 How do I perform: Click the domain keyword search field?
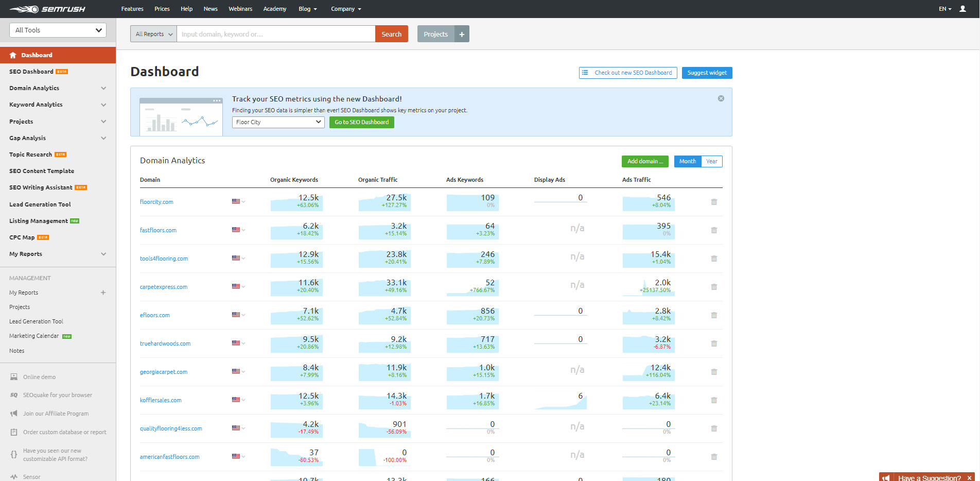[276, 34]
